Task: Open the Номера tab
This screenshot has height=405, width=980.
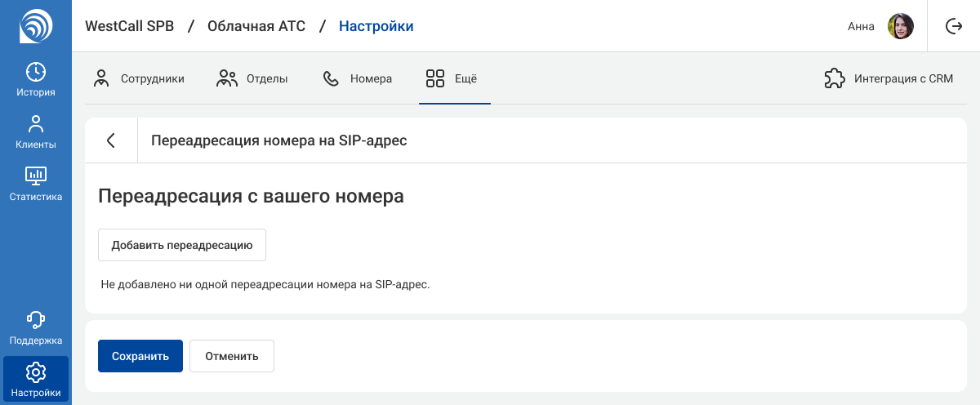Action: (358, 79)
